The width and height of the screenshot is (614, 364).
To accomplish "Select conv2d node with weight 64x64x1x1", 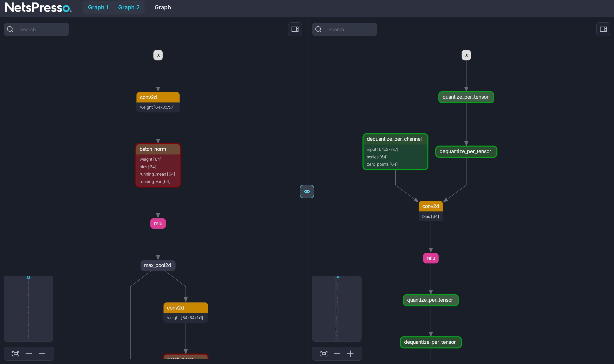I will [x=186, y=312].
